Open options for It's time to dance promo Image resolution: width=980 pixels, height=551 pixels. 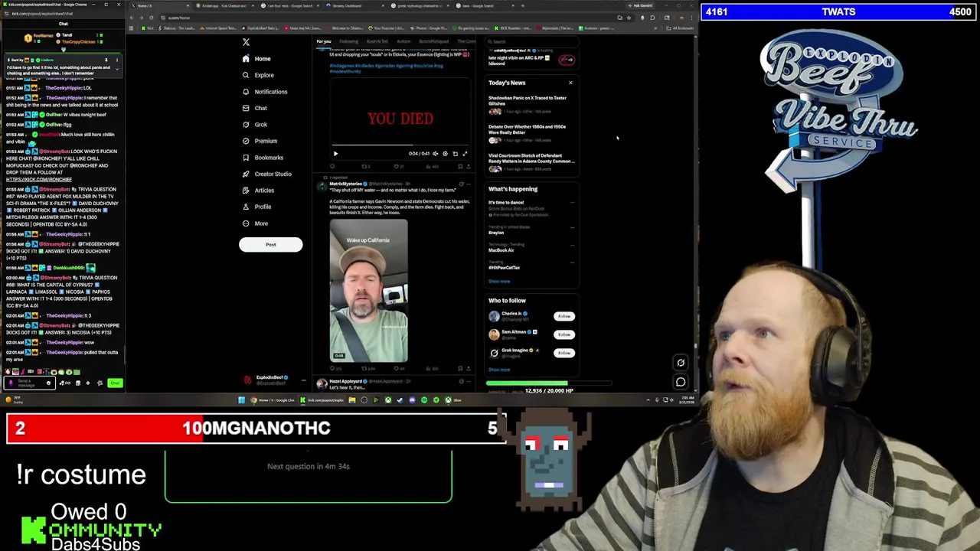pyautogui.click(x=572, y=203)
